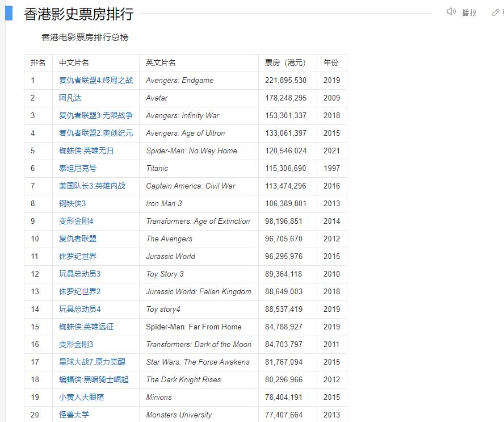Open the 变形金刚4 link
Screen dimensions: 504x422
(76, 221)
